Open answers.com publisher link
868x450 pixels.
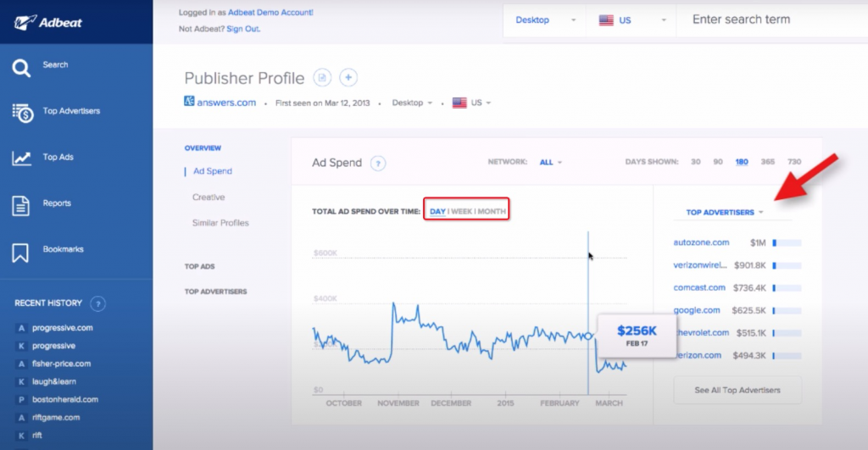(226, 103)
